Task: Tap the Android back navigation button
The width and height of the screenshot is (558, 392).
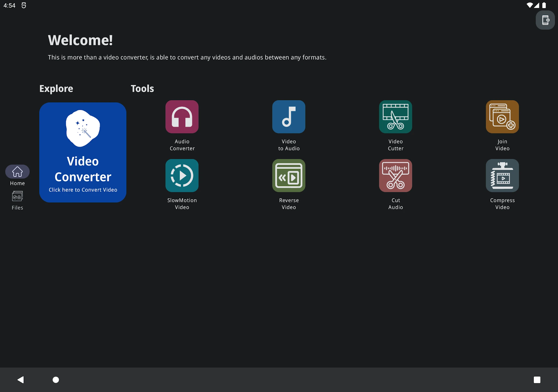Action: coord(21,380)
